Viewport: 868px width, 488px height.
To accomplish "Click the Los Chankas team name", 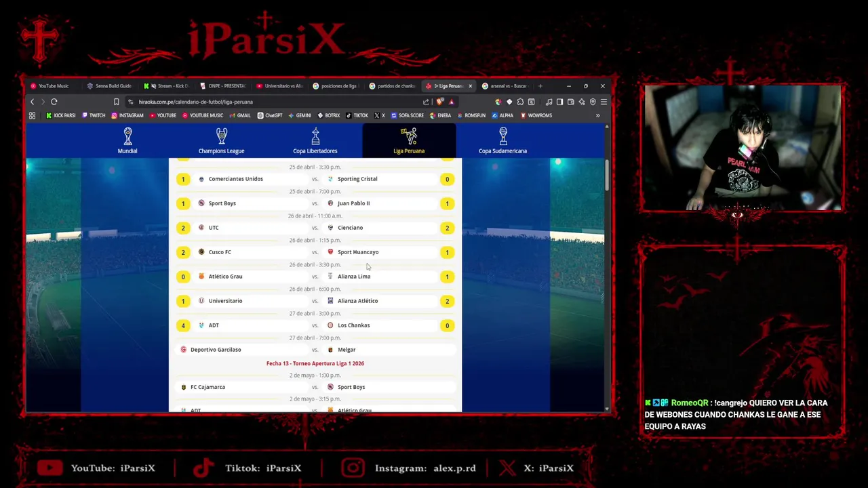I will (x=353, y=325).
